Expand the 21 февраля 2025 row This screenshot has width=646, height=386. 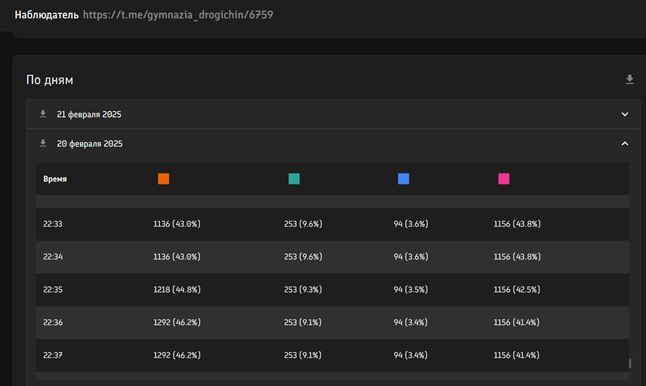pyautogui.click(x=625, y=115)
